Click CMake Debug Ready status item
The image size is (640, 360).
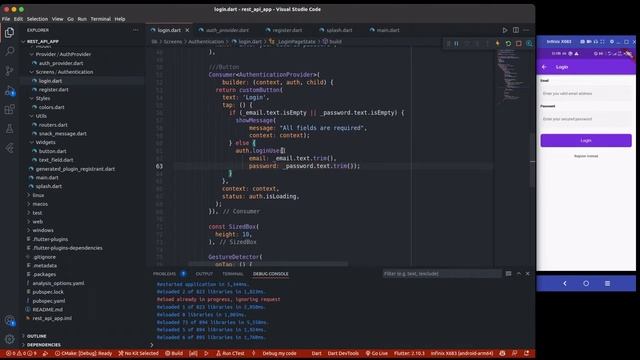point(83,353)
